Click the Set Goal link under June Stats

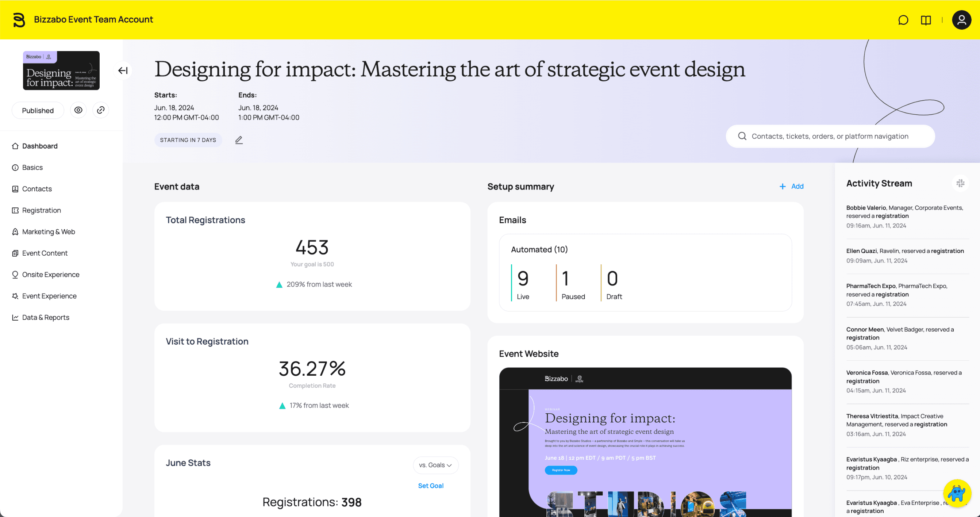coord(430,486)
